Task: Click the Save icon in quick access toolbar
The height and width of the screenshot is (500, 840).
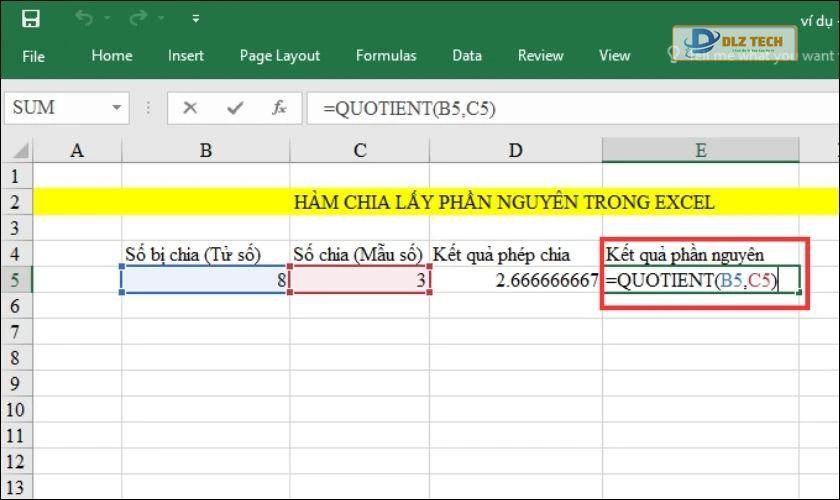Action: click(x=31, y=19)
